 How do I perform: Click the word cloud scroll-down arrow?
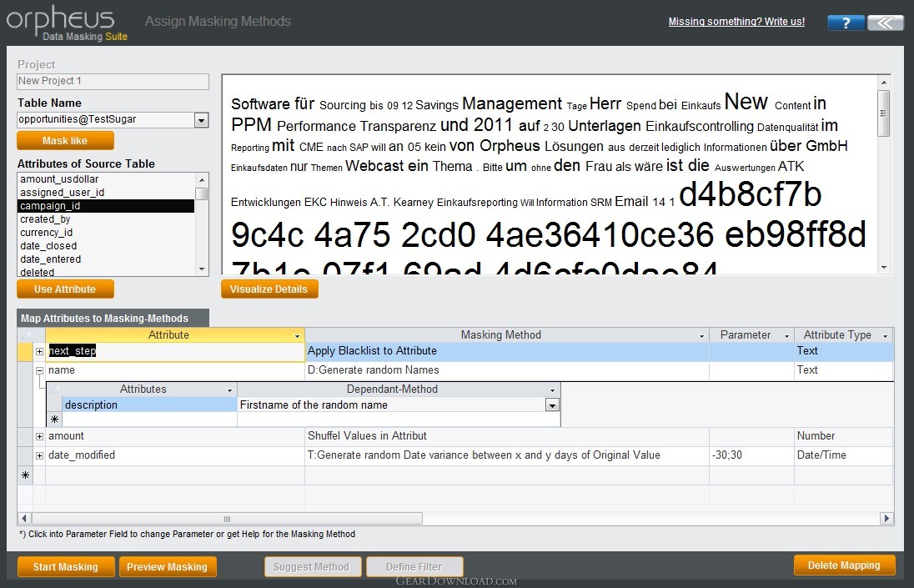coord(884,268)
